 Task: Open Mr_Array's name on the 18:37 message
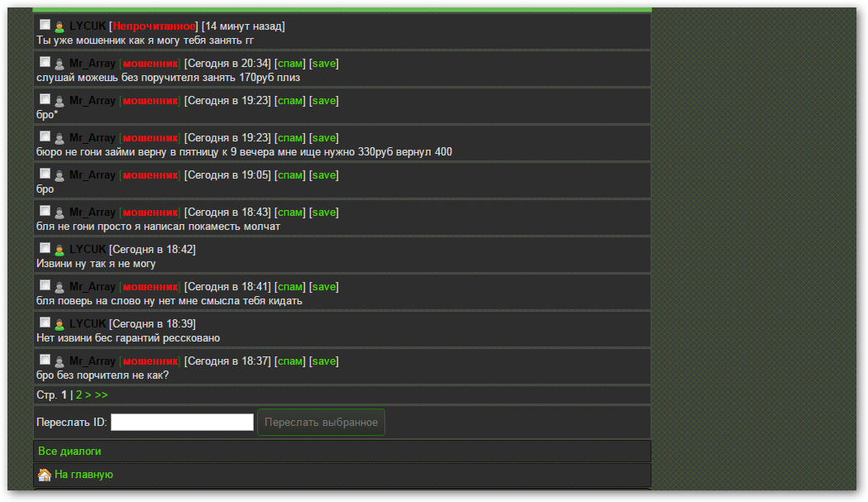[x=93, y=361]
